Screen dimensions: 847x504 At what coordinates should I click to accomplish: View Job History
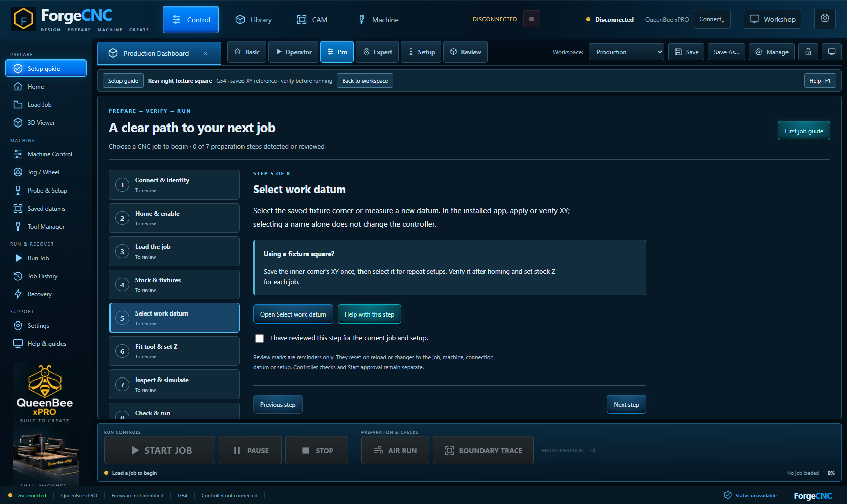(x=46, y=276)
